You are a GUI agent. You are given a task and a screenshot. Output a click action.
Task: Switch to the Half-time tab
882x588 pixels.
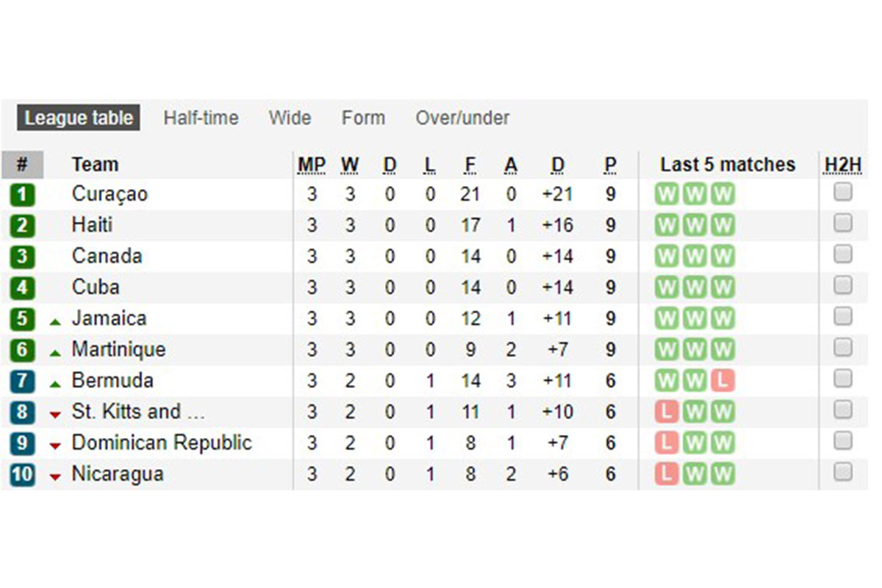tap(201, 118)
